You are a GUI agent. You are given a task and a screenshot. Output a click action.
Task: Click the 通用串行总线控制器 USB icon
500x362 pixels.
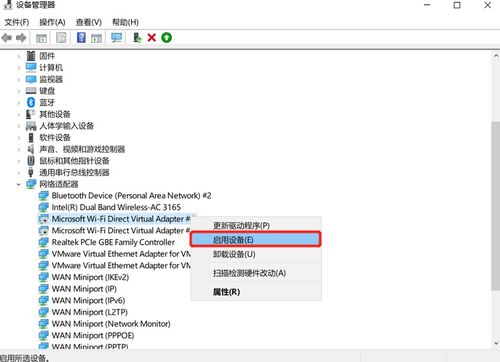coord(31,172)
